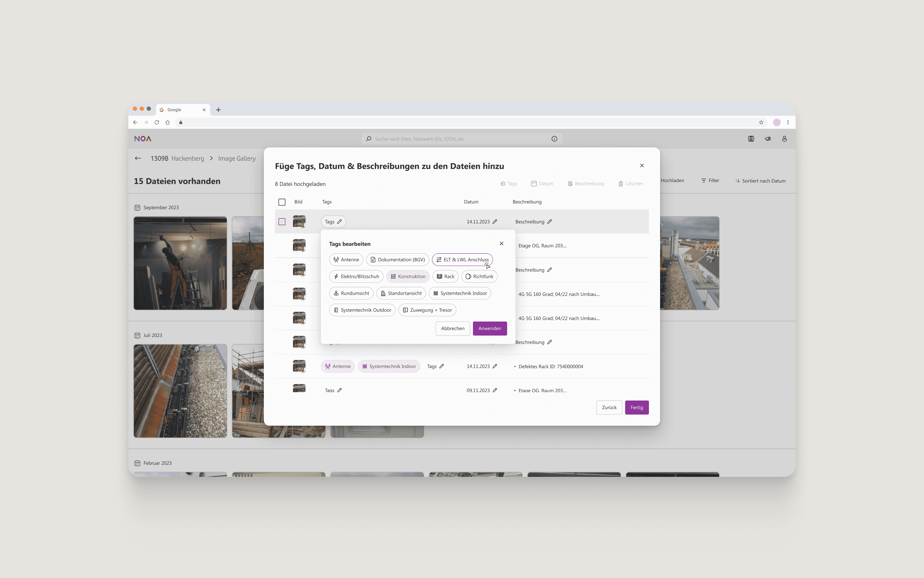The width and height of the screenshot is (924, 578).
Task: Click Systemtechnik Indoor tag in Defektes Rack row
Action: point(389,366)
